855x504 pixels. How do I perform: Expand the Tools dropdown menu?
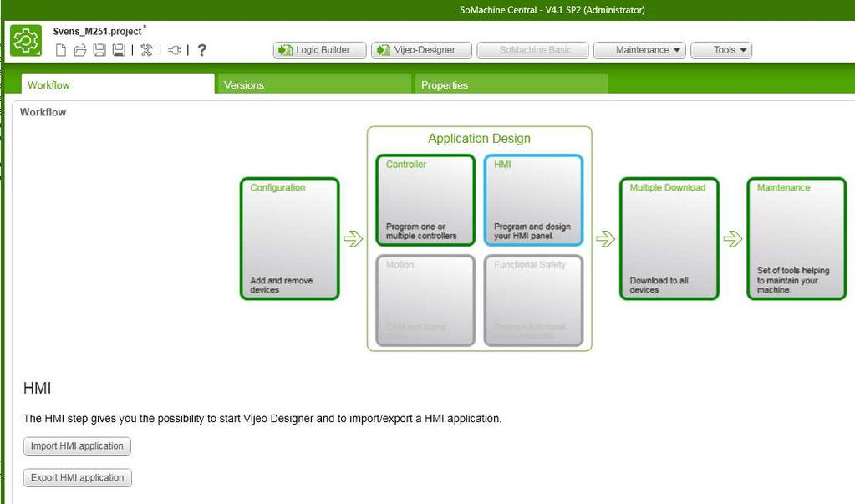[721, 50]
